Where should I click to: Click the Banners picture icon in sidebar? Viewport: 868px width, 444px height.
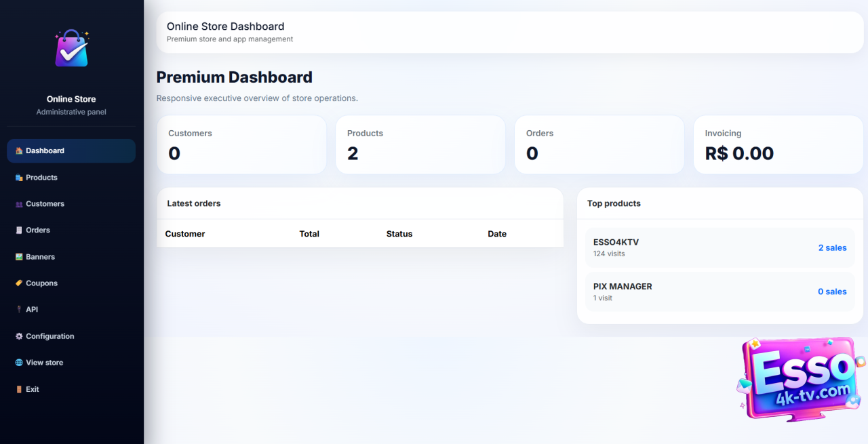[19, 257]
